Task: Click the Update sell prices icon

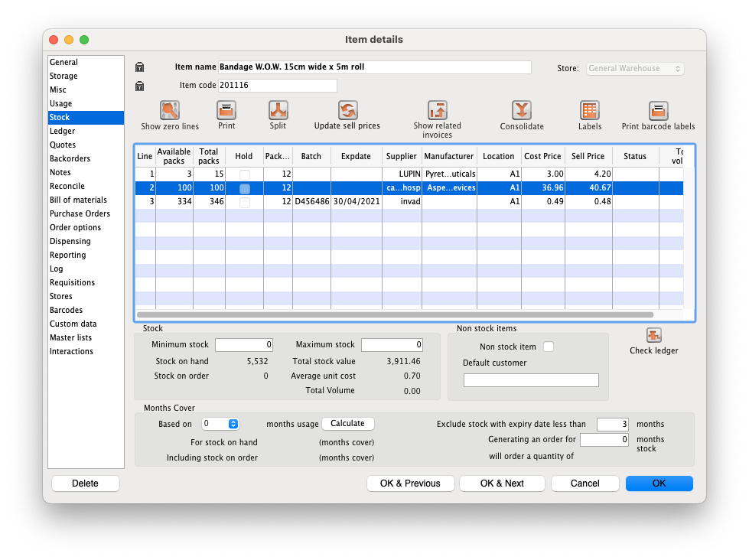Action: pyautogui.click(x=347, y=111)
